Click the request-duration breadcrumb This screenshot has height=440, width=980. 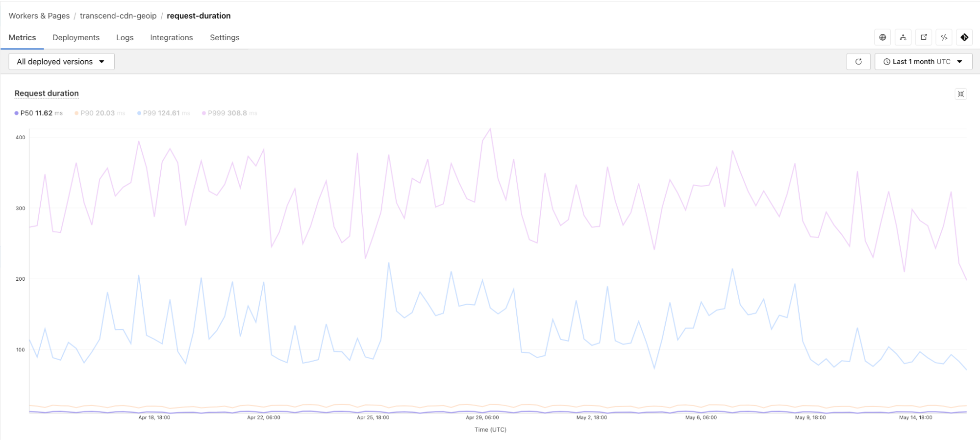tap(199, 16)
